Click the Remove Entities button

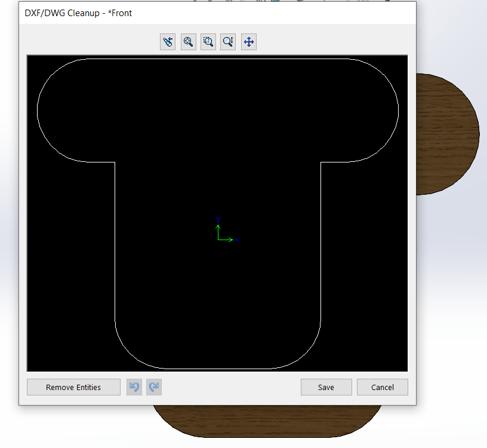click(x=73, y=387)
